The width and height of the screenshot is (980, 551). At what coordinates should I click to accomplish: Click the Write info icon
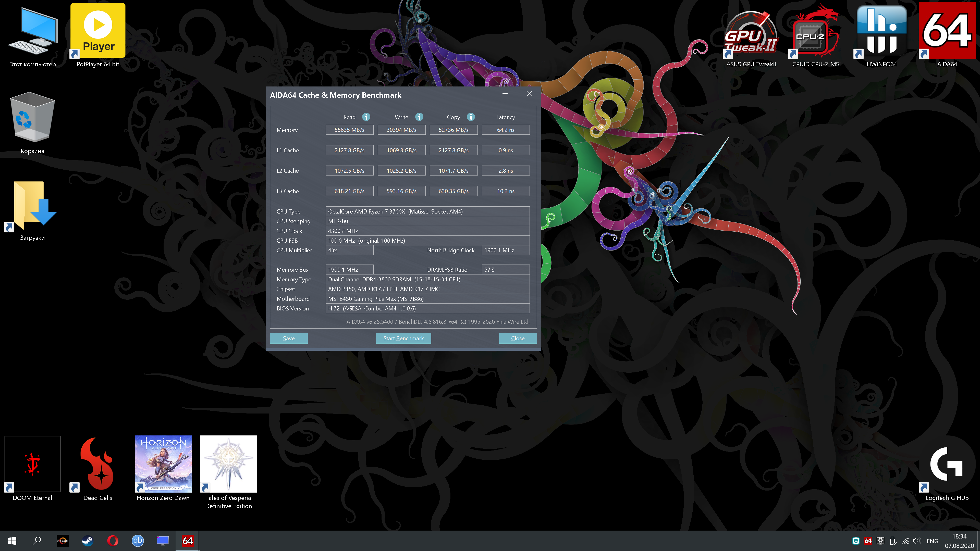point(419,117)
